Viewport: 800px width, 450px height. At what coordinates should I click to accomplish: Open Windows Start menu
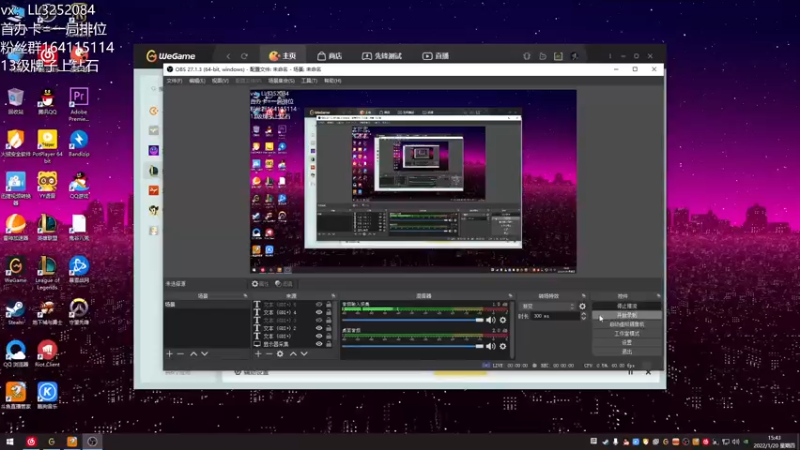[x=9, y=441]
